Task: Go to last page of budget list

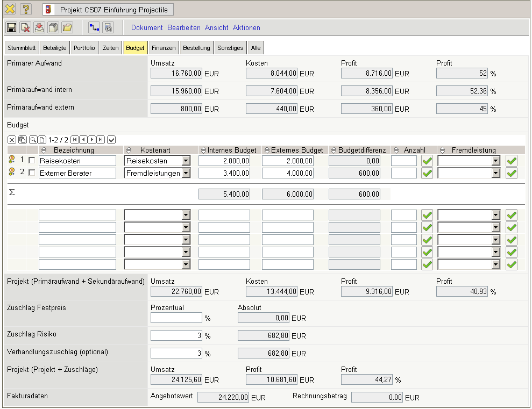Action: [101, 140]
